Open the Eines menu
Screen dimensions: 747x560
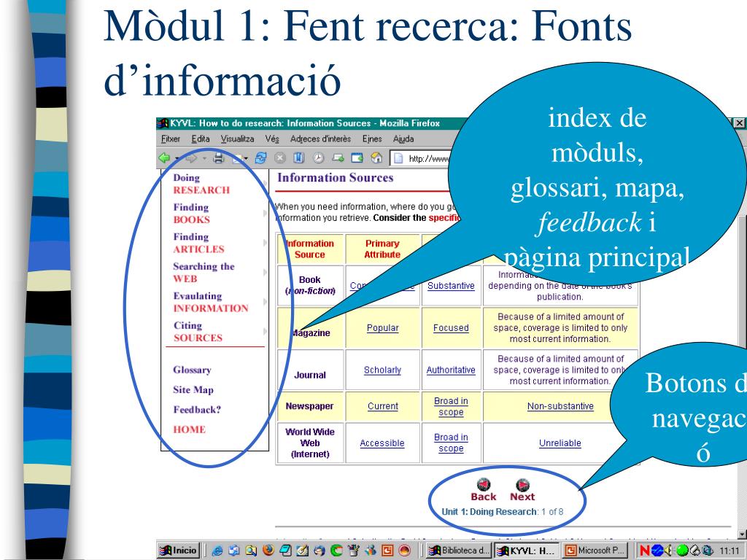[372, 139]
